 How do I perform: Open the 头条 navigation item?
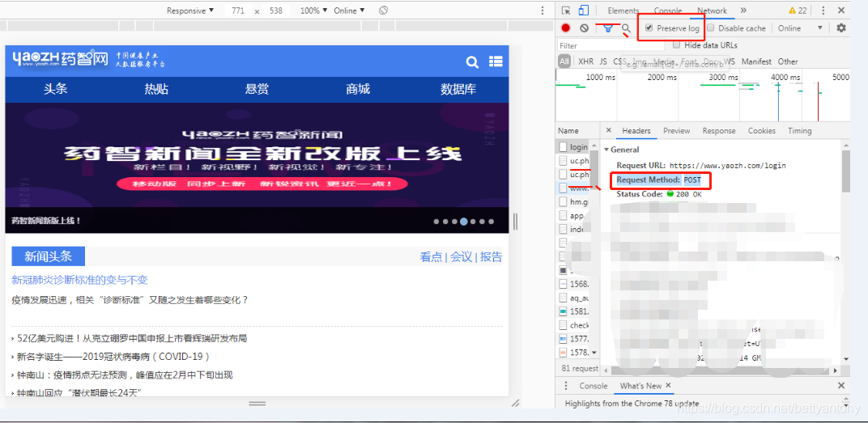pyautogui.click(x=55, y=89)
